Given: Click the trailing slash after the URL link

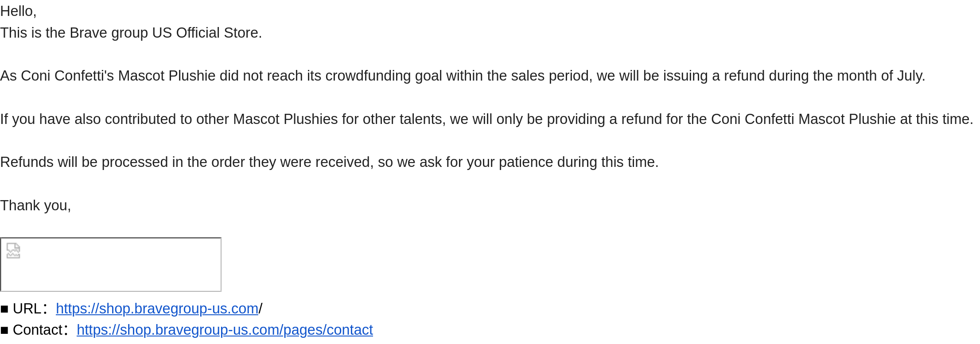Looking at the screenshot, I should (261, 309).
